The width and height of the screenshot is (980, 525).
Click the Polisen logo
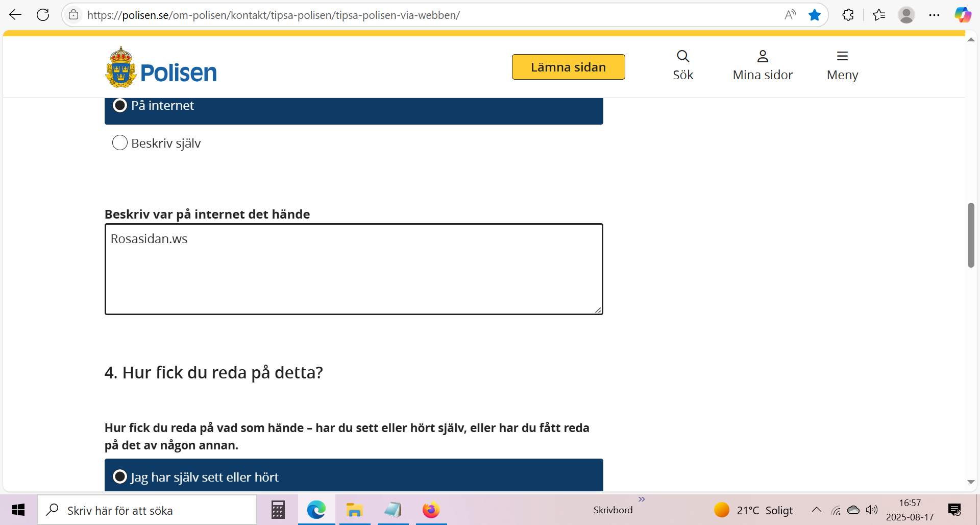tap(161, 68)
